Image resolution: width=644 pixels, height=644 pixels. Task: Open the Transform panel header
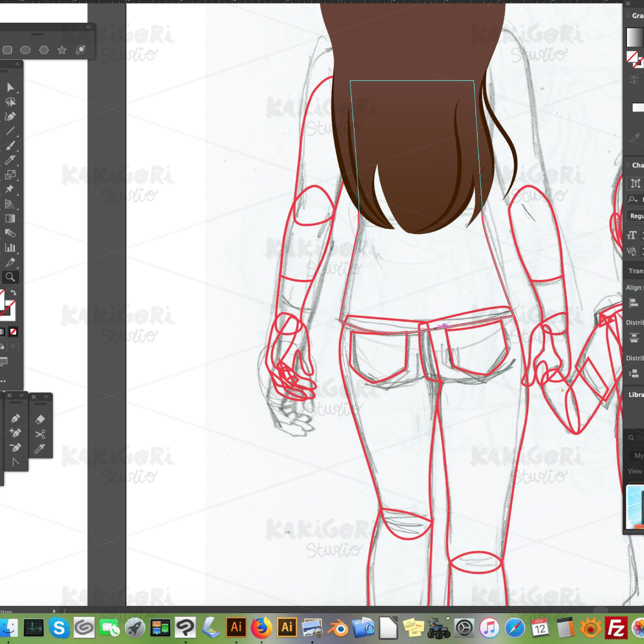(635, 271)
